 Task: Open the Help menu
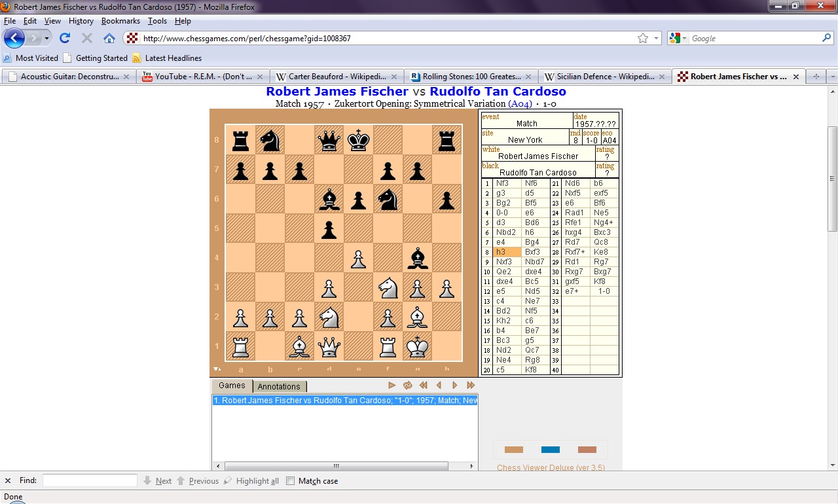tap(183, 21)
